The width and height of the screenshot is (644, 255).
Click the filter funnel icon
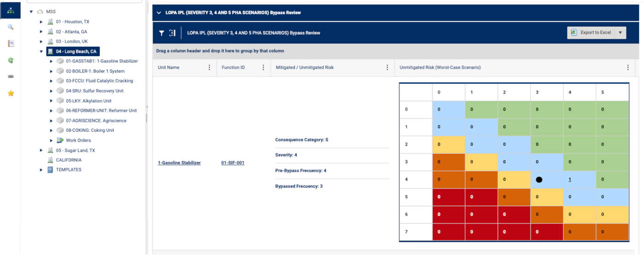click(161, 33)
